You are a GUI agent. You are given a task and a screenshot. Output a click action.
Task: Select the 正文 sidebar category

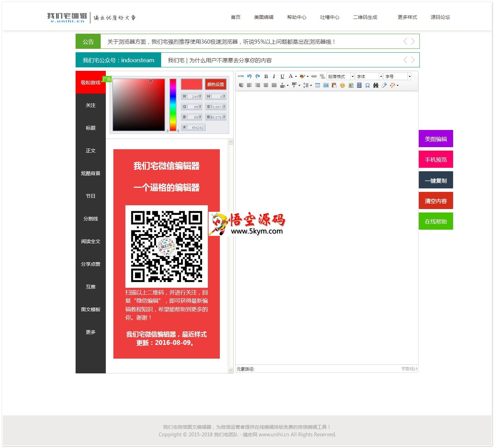(x=91, y=151)
